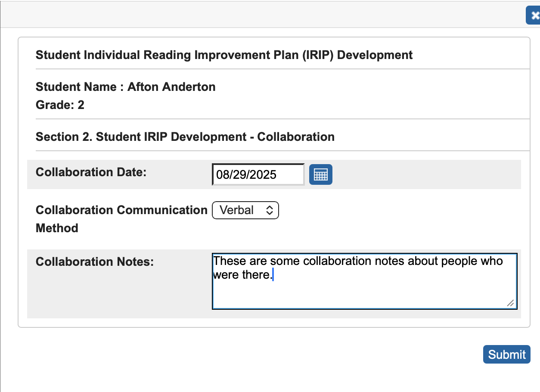Place cursor in the Collaboration Notes textarea
The image size is (540, 392).
[364, 280]
